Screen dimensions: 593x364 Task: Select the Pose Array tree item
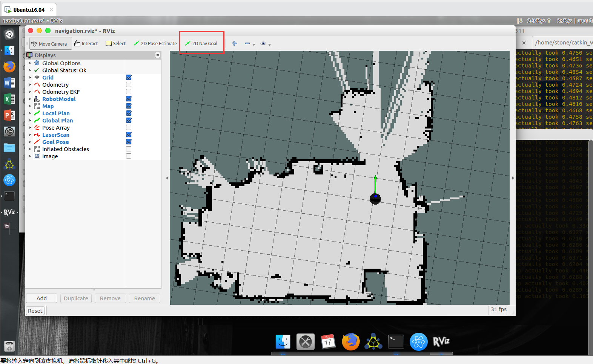point(56,128)
